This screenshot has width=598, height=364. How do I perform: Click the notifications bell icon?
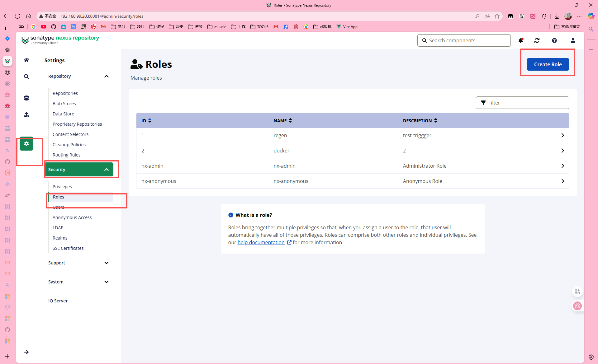click(x=521, y=40)
